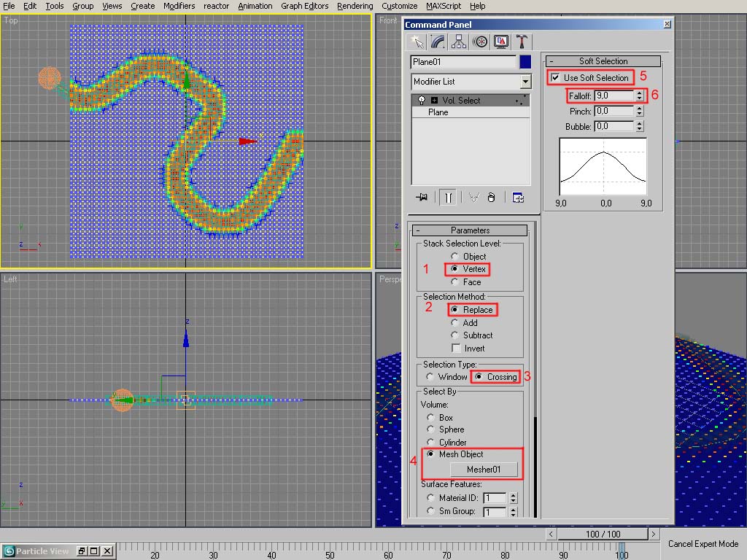
Task: Open the Modifier List dropdown
Action: 525,82
